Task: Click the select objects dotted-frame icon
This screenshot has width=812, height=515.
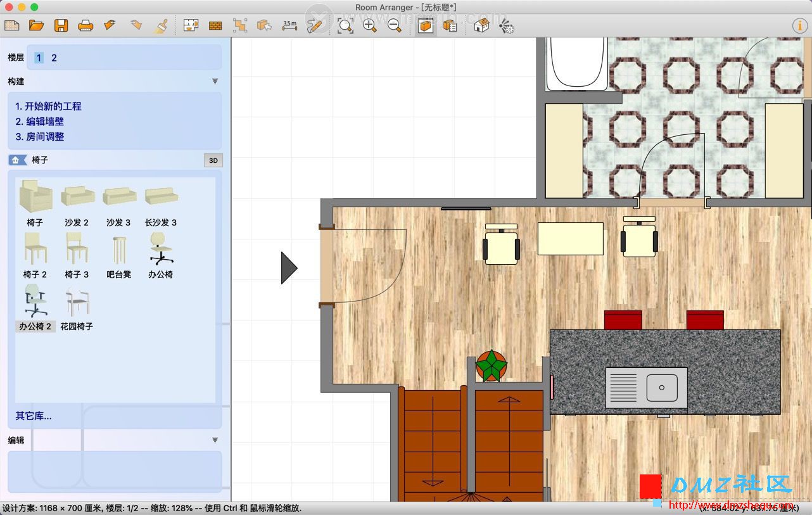Action: point(240,26)
